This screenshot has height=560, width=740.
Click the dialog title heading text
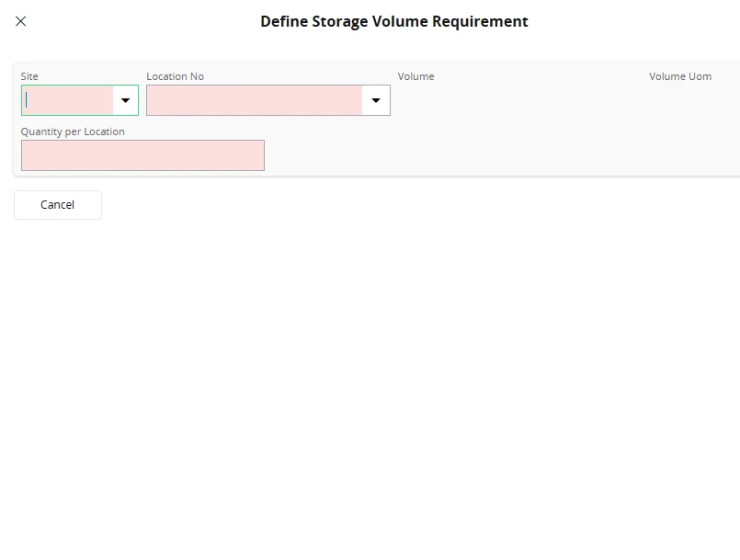(x=394, y=21)
